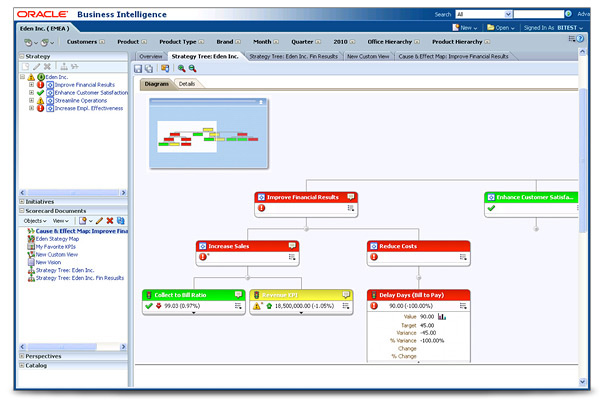The width and height of the screenshot is (600, 400).
Task: Click the page options icon near help
Action: [x=572, y=39]
